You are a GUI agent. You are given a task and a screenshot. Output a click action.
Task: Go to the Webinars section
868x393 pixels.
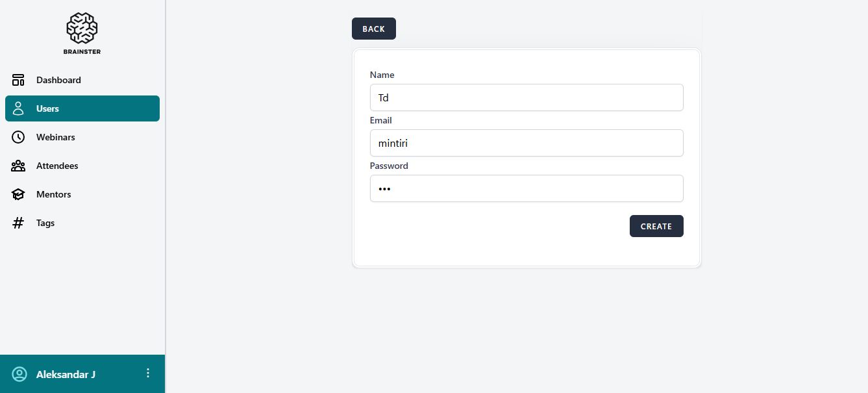point(56,137)
